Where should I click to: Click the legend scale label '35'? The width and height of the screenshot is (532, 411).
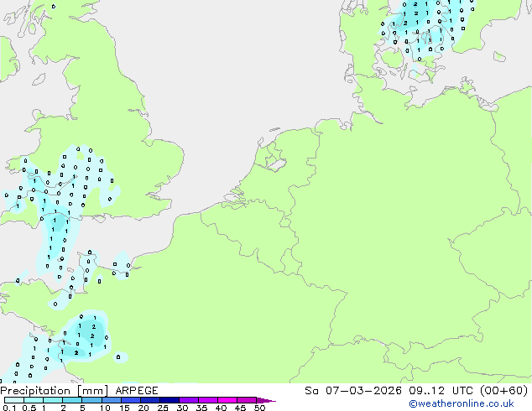click(201, 408)
